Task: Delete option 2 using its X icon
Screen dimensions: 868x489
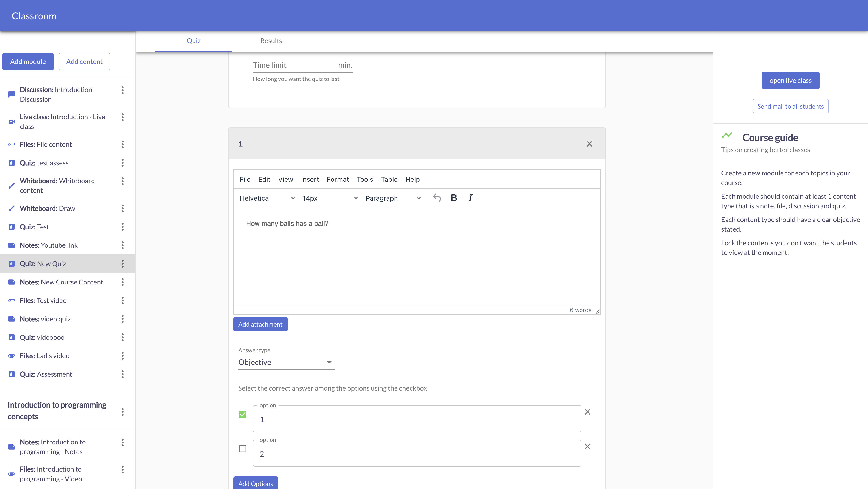Action: coord(587,446)
